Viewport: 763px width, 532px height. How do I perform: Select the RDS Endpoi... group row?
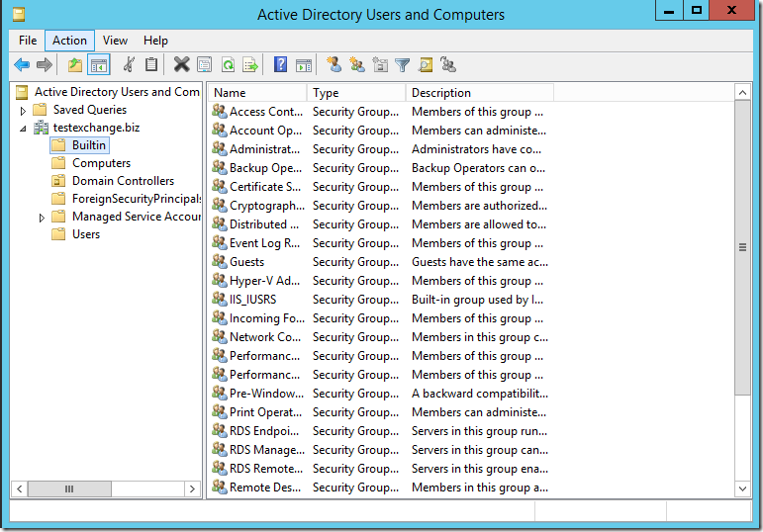pyautogui.click(x=381, y=431)
